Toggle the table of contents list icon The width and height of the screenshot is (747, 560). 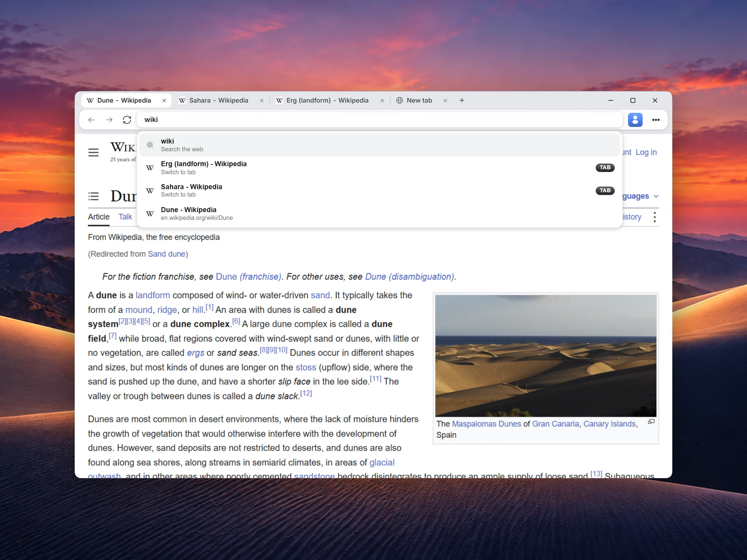click(x=93, y=196)
